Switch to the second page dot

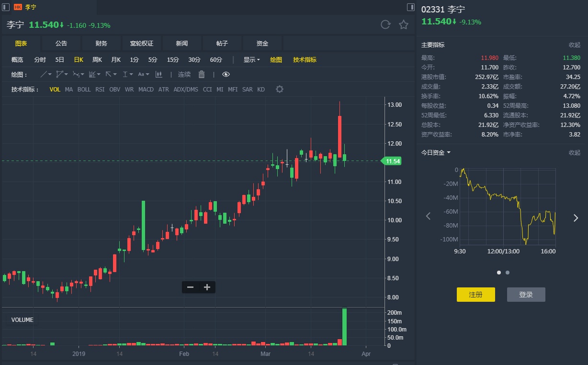[x=508, y=273]
